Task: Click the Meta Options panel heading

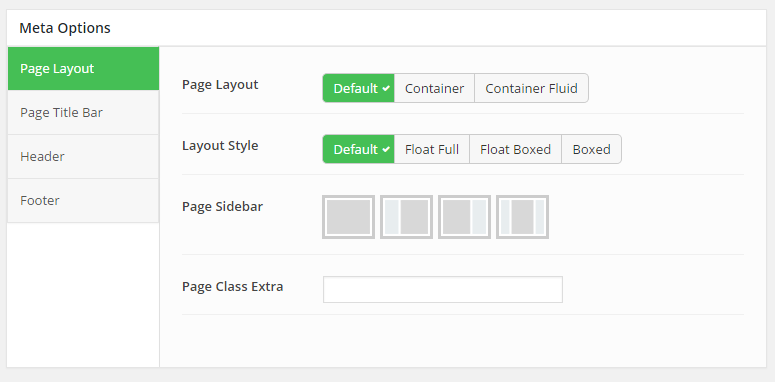Action: tap(65, 28)
